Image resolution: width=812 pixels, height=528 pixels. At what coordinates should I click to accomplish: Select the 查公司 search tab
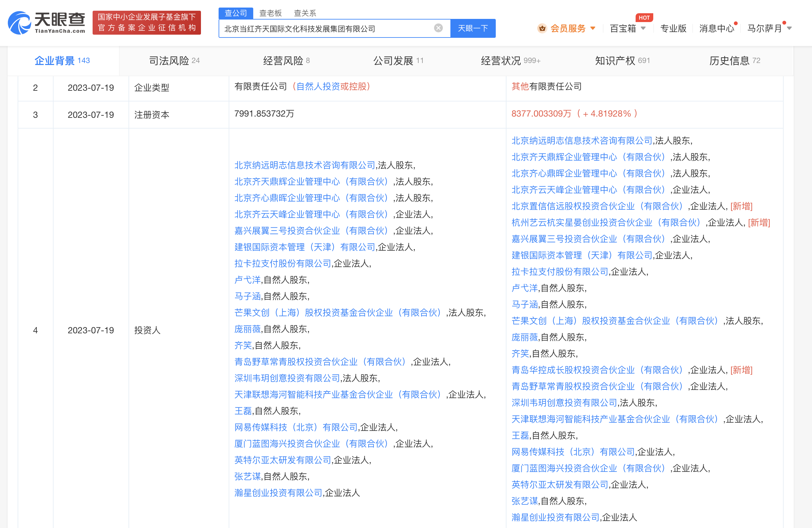tap(236, 13)
